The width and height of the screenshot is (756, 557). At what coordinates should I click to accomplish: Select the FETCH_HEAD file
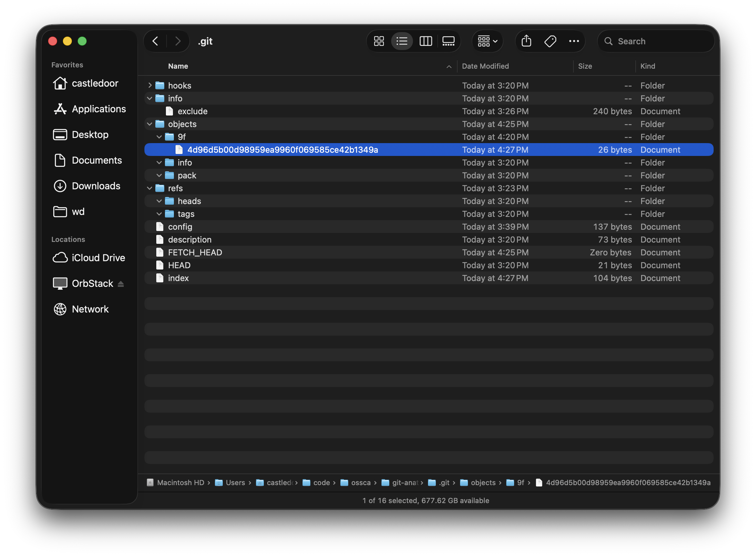pyautogui.click(x=195, y=253)
